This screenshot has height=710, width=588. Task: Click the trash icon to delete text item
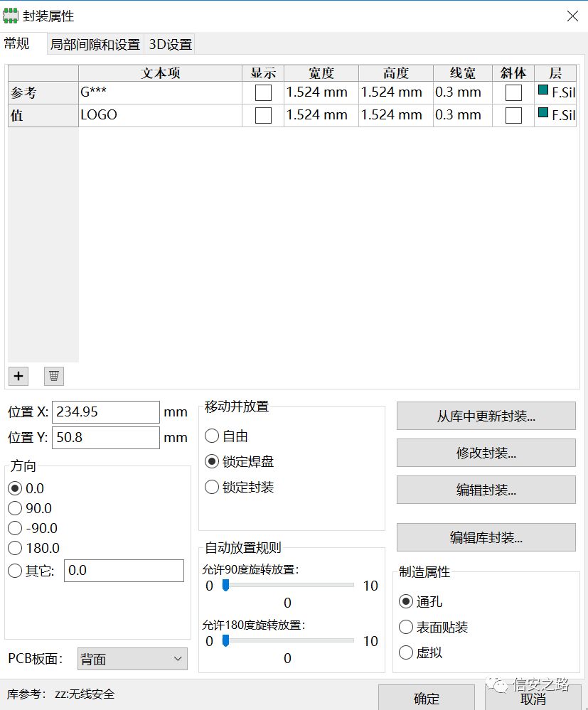[54, 376]
